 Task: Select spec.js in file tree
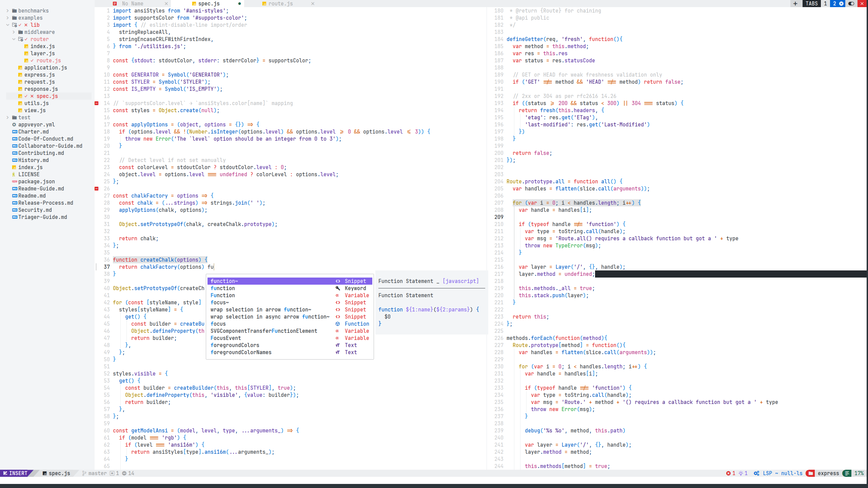tap(47, 96)
